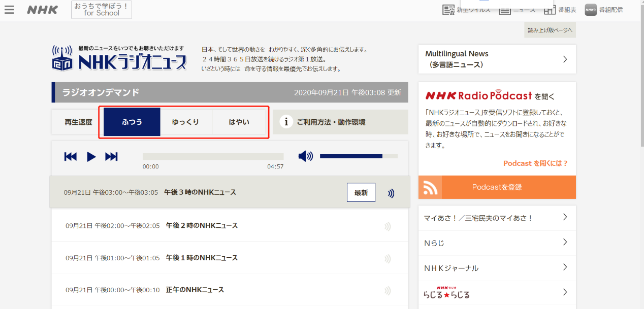644x309 pixels.
Task: Click 読み上げ版ページへ button
Action: pos(550,30)
